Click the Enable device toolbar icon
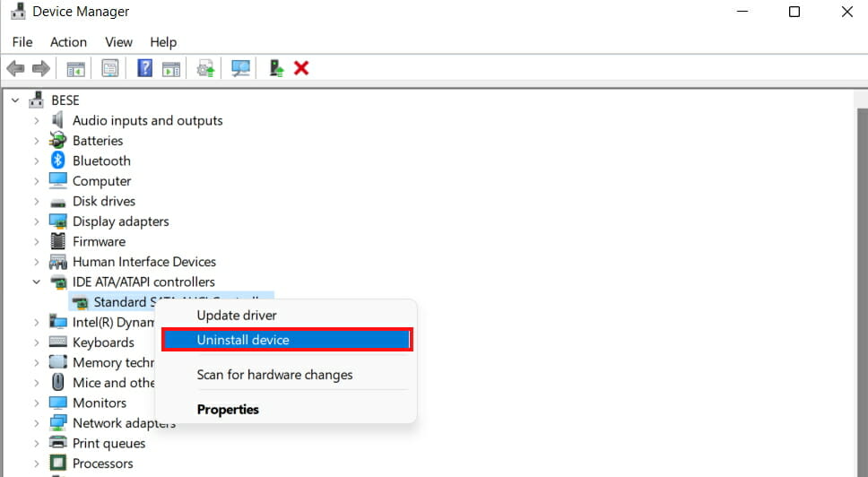 pyautogui.click(x=275, y=68)
